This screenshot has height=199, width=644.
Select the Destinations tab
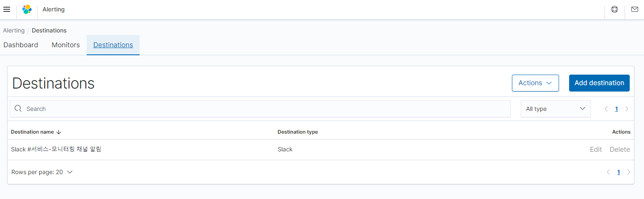point(113,45)
